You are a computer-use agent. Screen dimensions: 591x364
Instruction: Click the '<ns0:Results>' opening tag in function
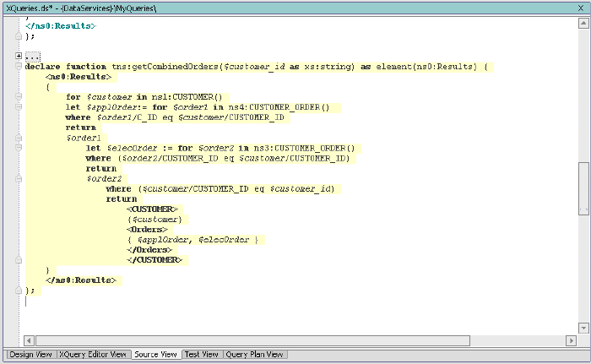79,77
